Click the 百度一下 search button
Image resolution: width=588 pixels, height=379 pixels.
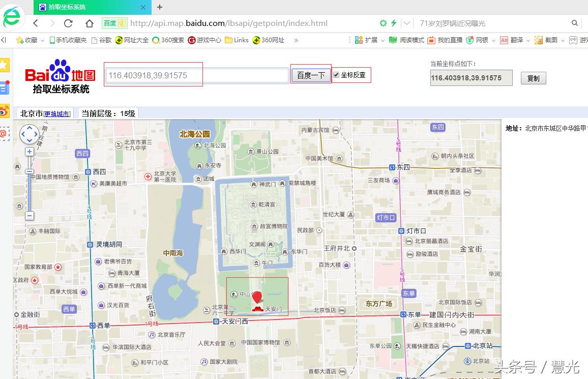click(311, 75)
